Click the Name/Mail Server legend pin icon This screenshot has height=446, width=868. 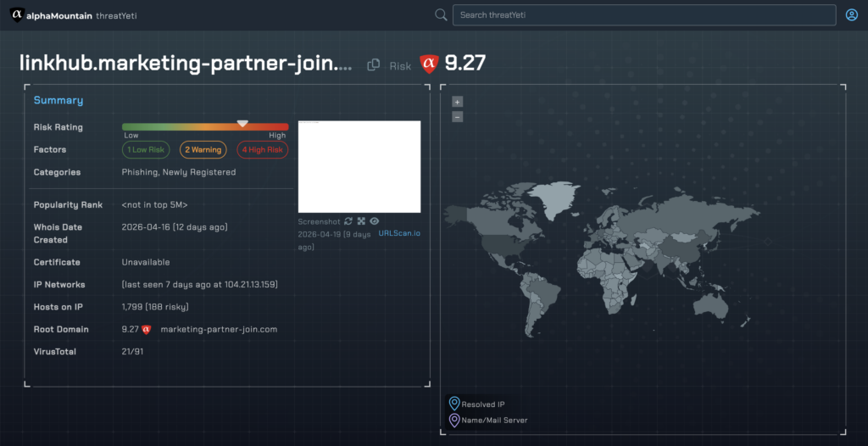(454, 421)
